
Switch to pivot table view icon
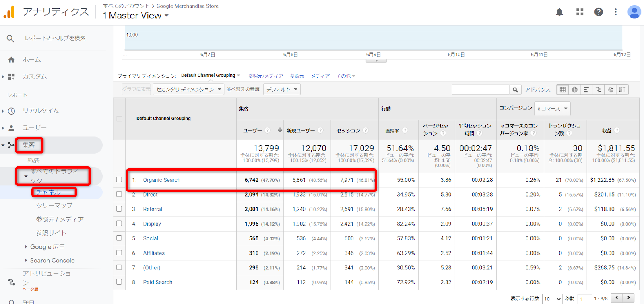[x=622, y=90]
